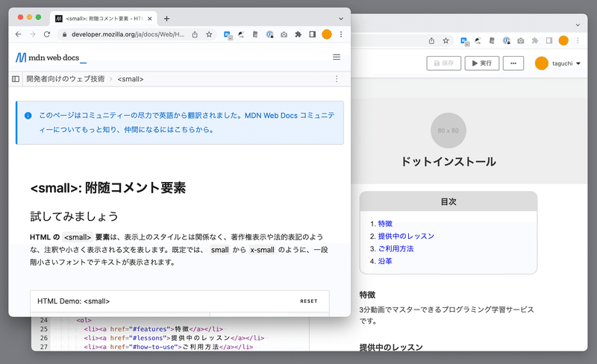Toggle the side panel icon in back window
The width and height of the screenshot is (597, 364).
(549, 41)
